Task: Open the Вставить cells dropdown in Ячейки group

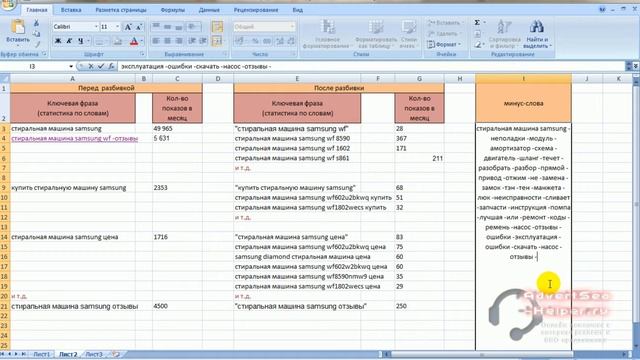Action: [x=445, y=23]
